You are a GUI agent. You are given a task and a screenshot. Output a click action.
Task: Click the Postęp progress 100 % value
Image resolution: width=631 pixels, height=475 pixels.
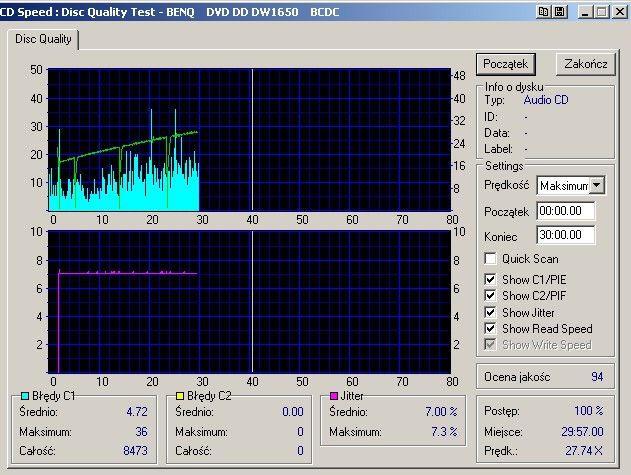point(589,411)
